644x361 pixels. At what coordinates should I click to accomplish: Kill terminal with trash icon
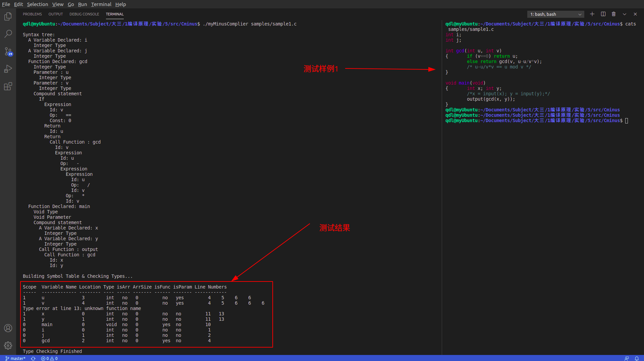click(613, 14)
